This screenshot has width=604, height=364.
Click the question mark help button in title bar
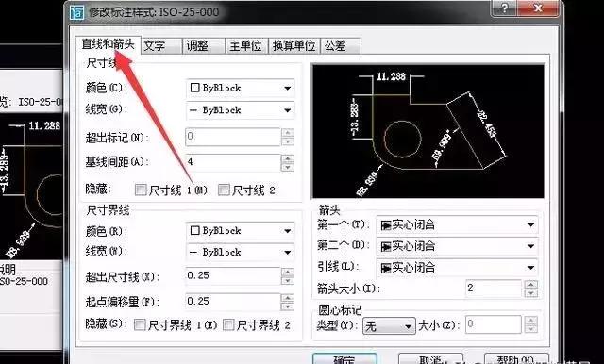point(504,8)
